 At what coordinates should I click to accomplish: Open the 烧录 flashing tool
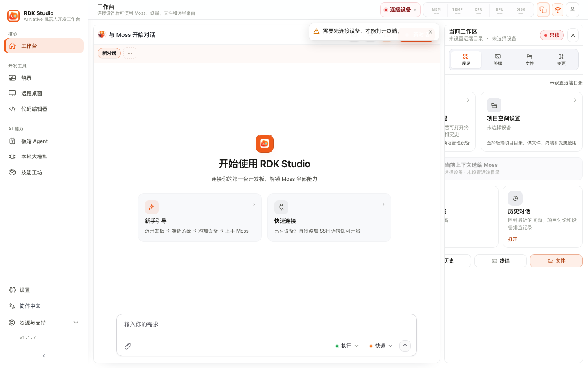(x=44, y=78)
